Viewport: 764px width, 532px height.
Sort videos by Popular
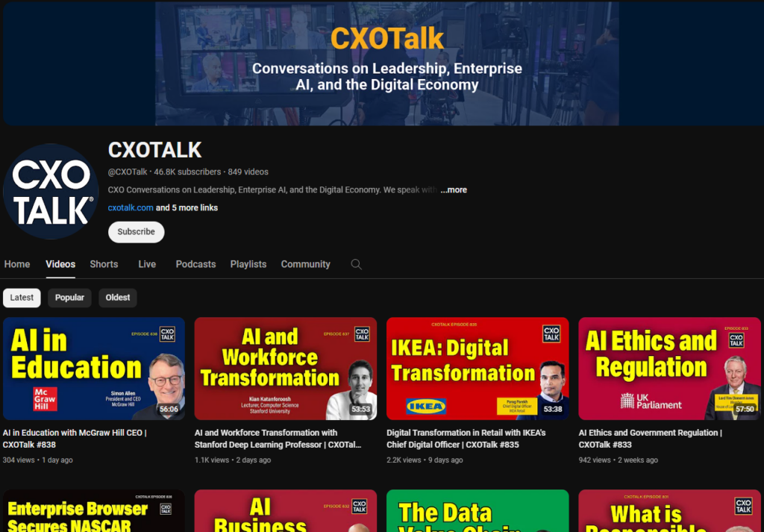69,298
